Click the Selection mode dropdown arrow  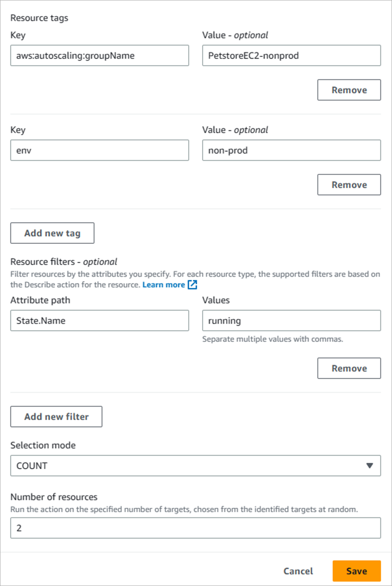369,466
